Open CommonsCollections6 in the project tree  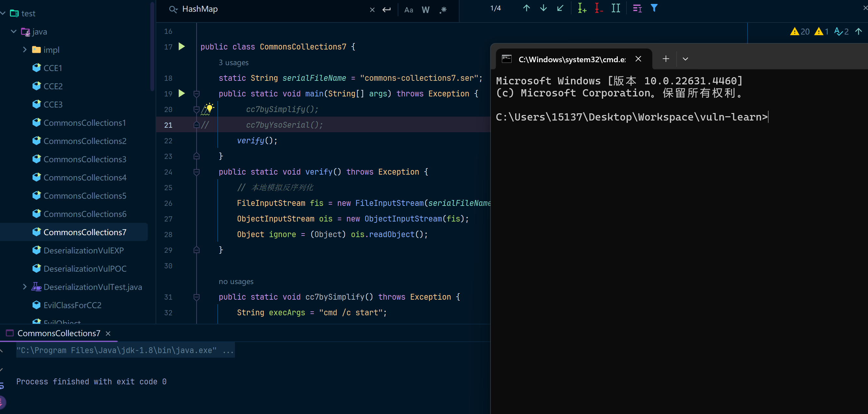pos(85,214)
